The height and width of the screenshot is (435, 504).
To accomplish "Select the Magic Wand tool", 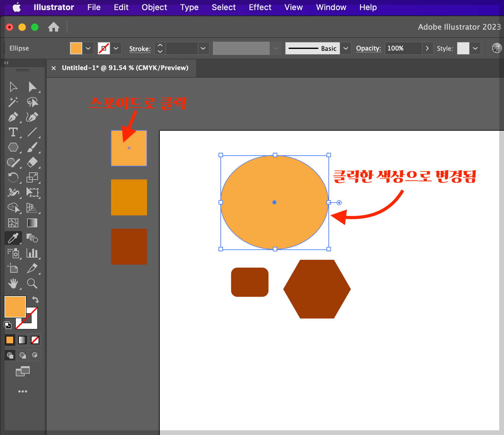I will tap(13, 102).
